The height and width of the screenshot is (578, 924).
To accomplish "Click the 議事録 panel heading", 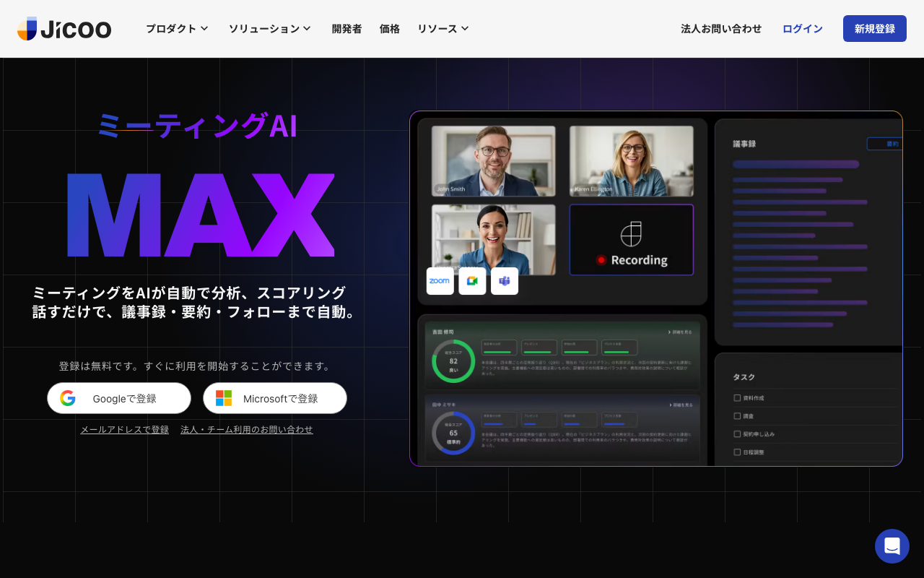I will pos(744,144).
